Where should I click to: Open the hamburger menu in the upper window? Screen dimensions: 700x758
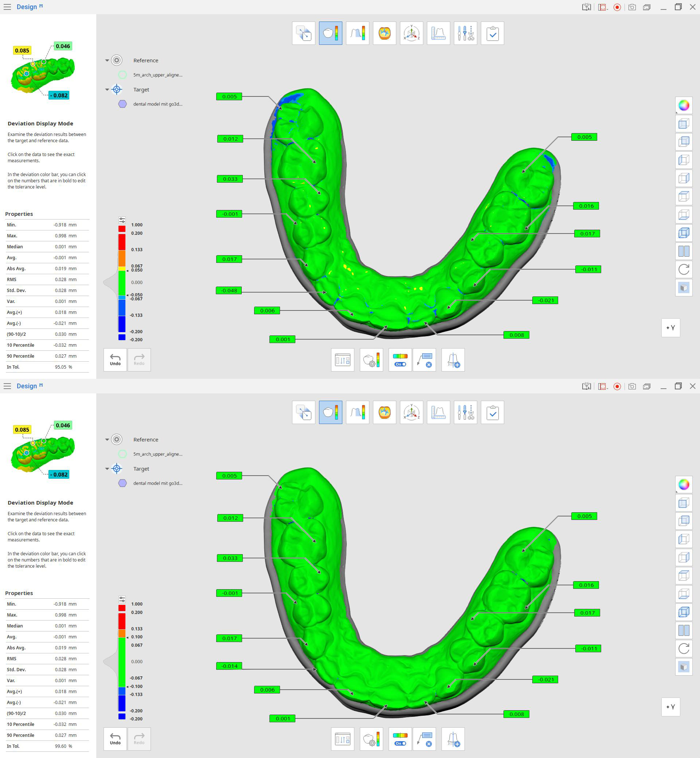click(x=7, y=7)
